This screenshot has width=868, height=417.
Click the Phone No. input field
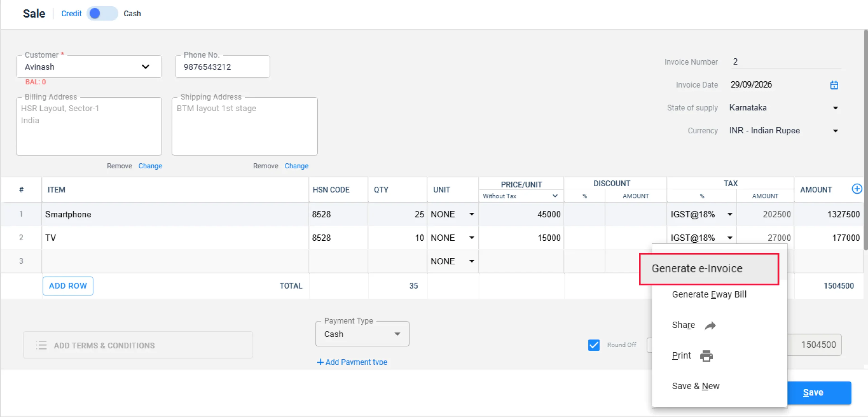(222, 67)
